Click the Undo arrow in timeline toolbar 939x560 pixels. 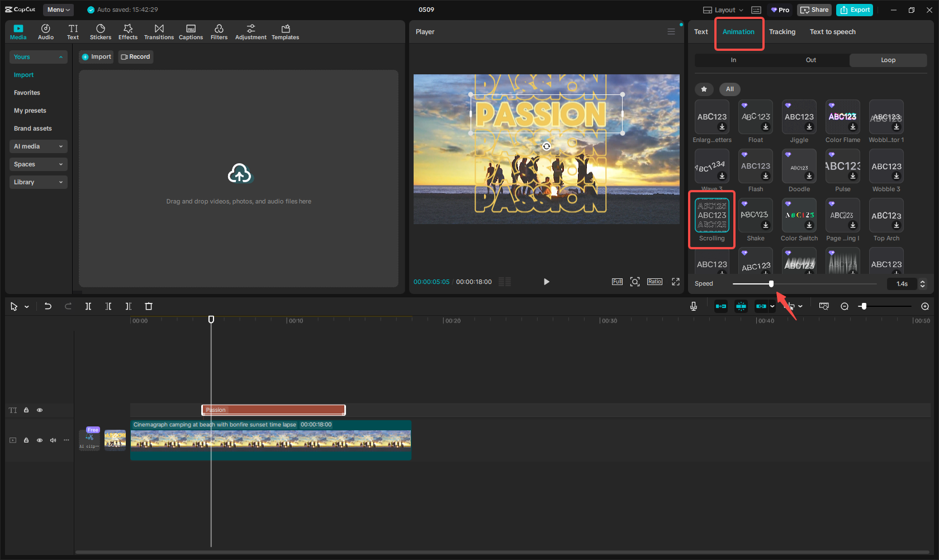click(48, 306)
